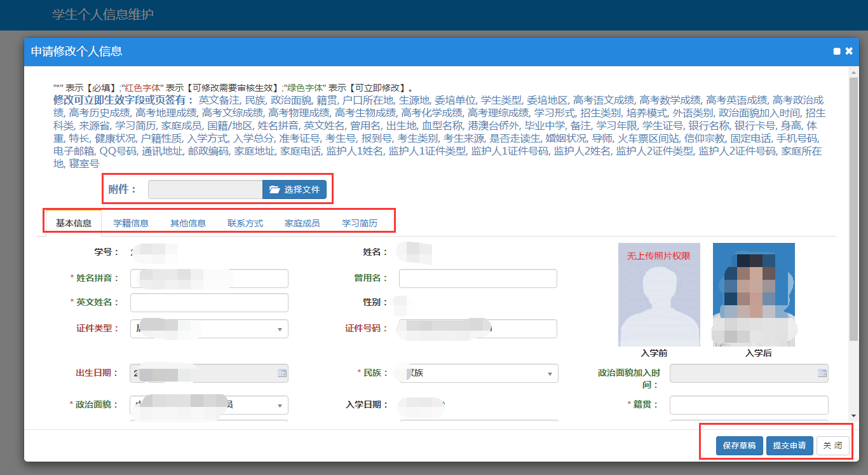Screen dimensions: 868x475
Task: Open the 学习简历 tab
Action: point(360,223)
